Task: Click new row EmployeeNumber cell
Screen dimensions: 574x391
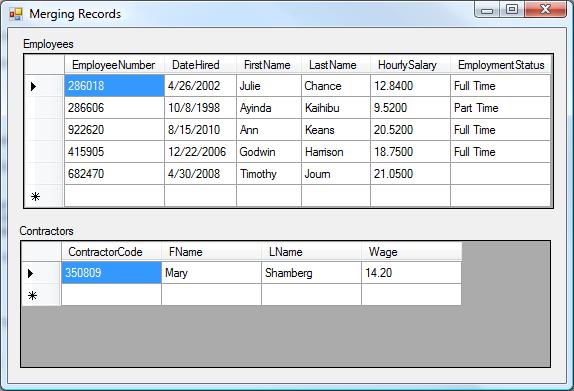Action: pos(114,196)
